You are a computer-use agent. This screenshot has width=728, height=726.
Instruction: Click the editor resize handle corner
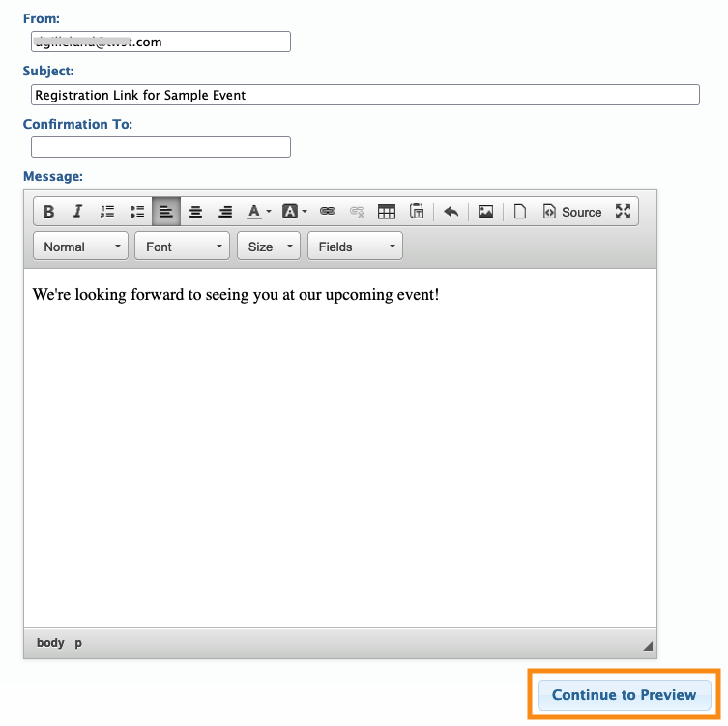click(648, 646)
